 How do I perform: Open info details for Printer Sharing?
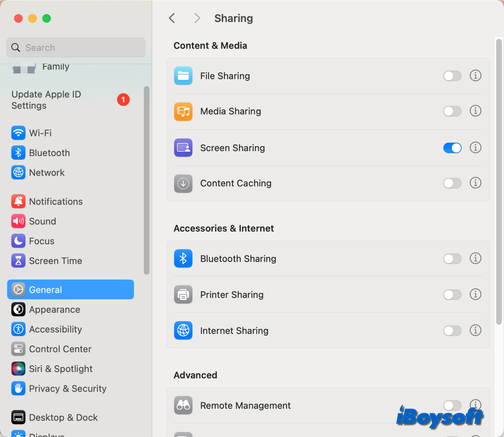[x=475, y=294]
